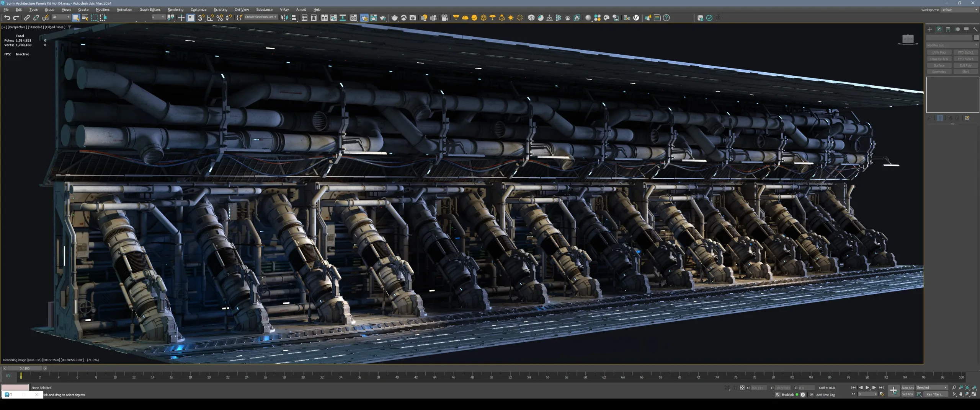Click the Zoom magnifier navigation icon
980x410 pixels.
[954, 387]
